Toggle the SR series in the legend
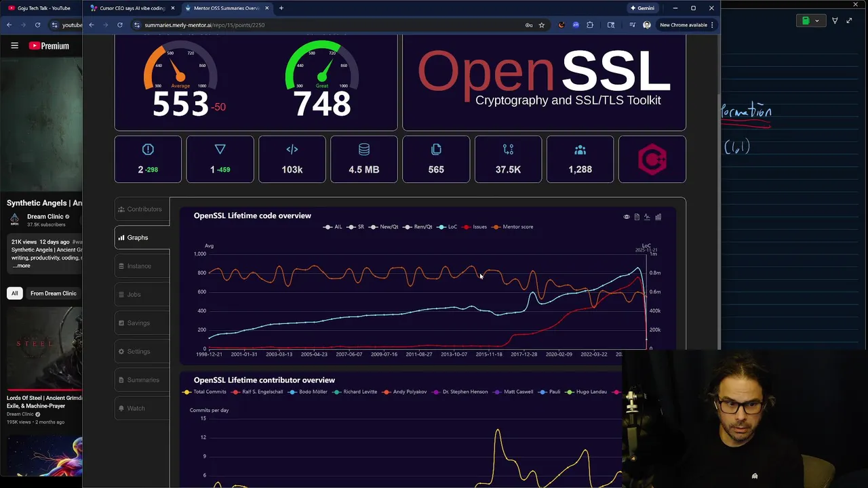 pos(355,227)
